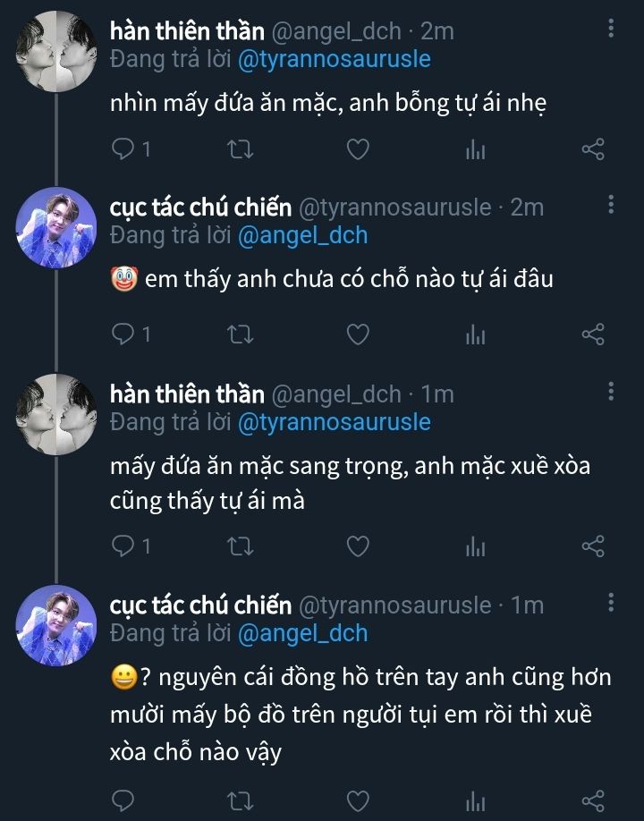Image resolution: width=644 pixels, height=821 pixels.
Task: View analytics of the first tweet
Action: [x=475, y=150]
